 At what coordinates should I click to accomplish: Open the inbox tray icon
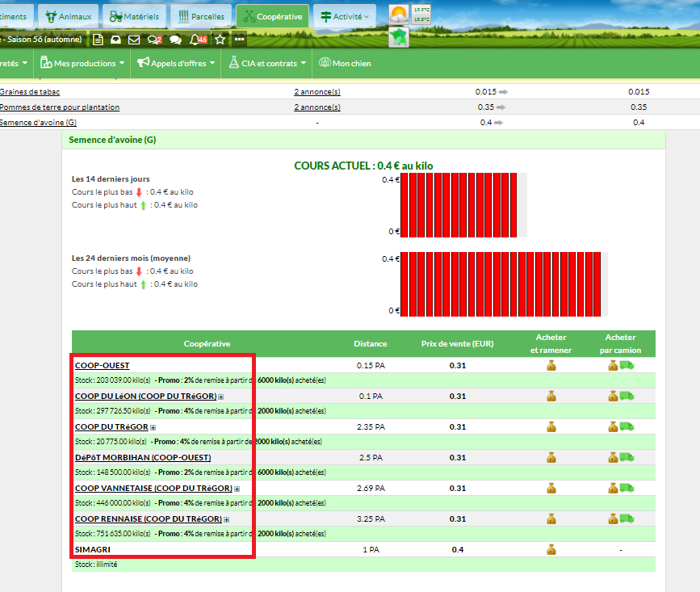pos(116,40)
